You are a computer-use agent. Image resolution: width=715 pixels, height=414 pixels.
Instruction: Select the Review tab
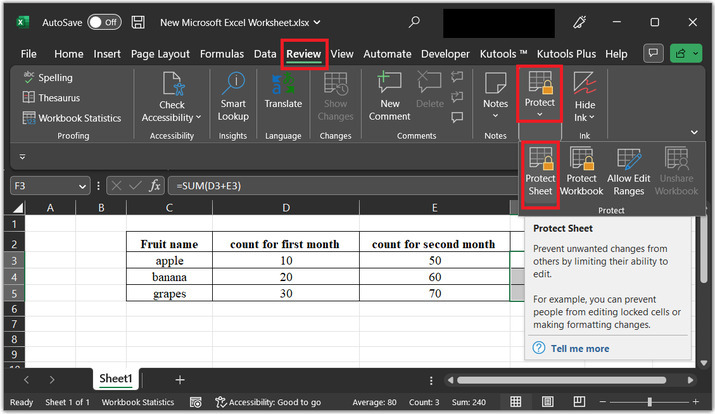304,54
